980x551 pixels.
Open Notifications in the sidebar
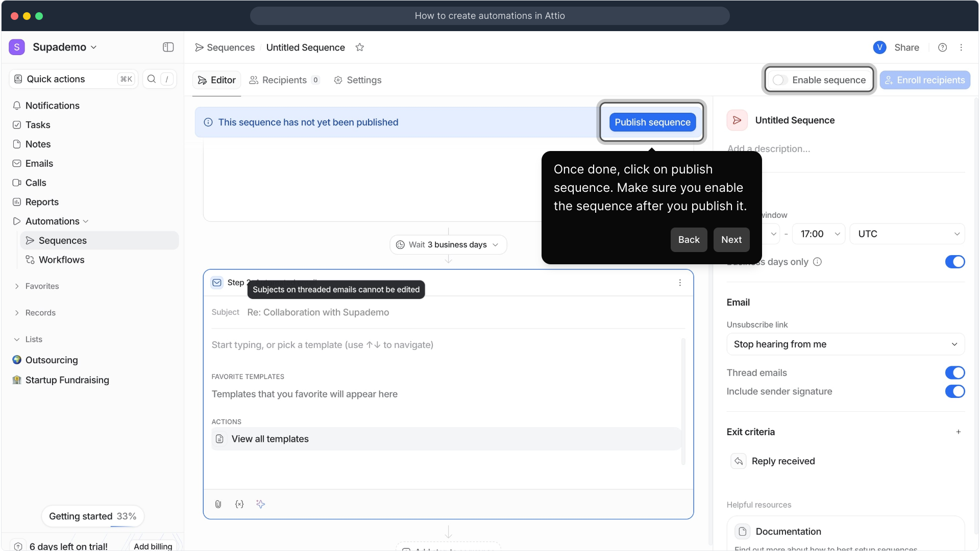coord(53,106)
